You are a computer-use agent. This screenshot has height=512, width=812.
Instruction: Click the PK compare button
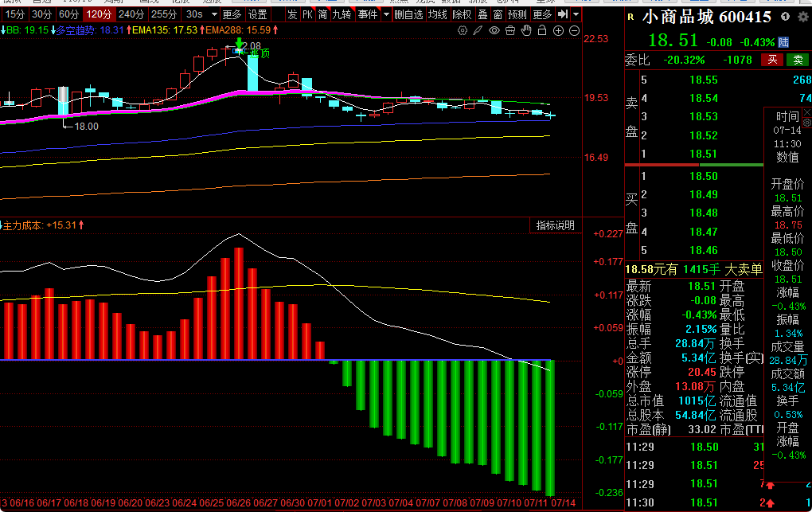coord(307,14)
